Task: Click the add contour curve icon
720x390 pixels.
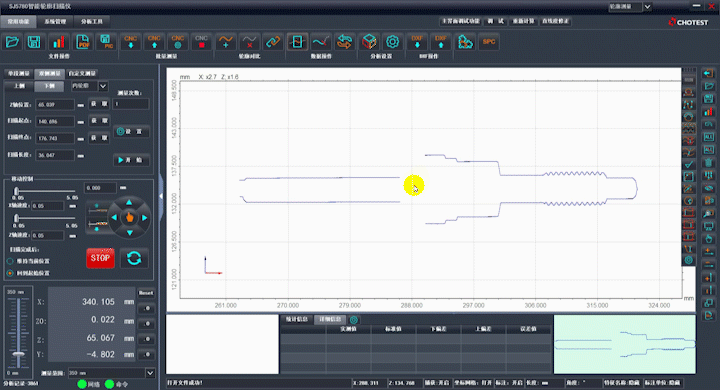Action: point(225,42)
